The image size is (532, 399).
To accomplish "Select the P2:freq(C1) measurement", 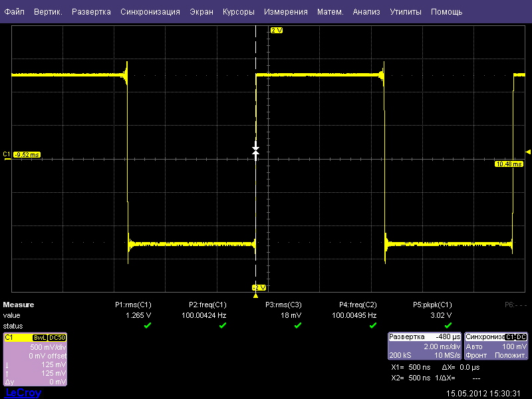I will pos(208,305).
